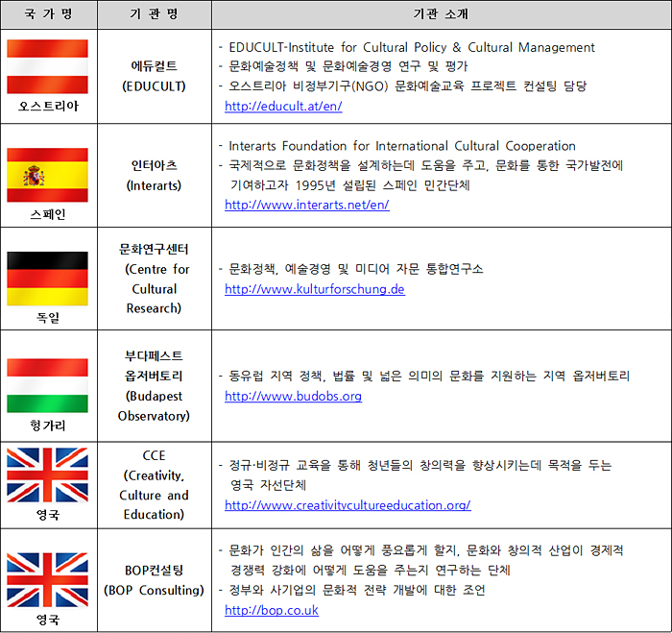The image size is (672, 633).
Task: Click the 독일 country label
Action: click(48, 317)
